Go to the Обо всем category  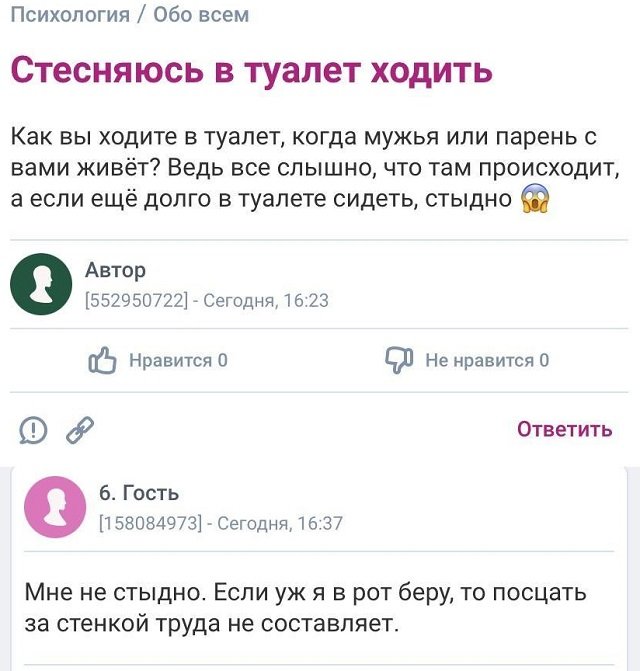tap(201, 14)
